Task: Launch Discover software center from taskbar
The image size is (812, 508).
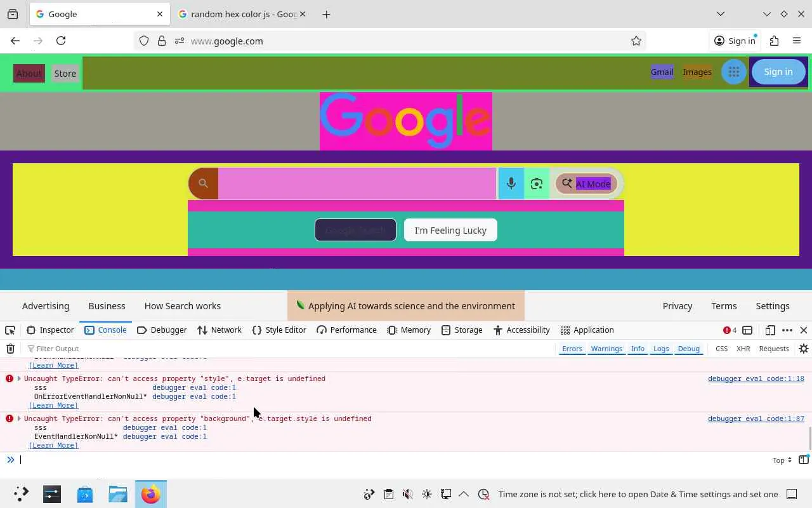Action: (85, 494)
